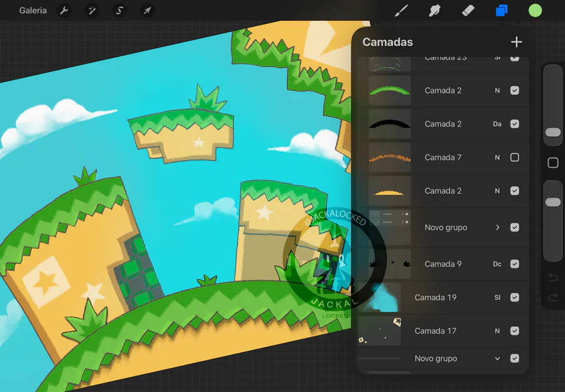Collapse the Novo grupo with down chevron
Viewport: 565px width, 392px height.
point(497,359)
